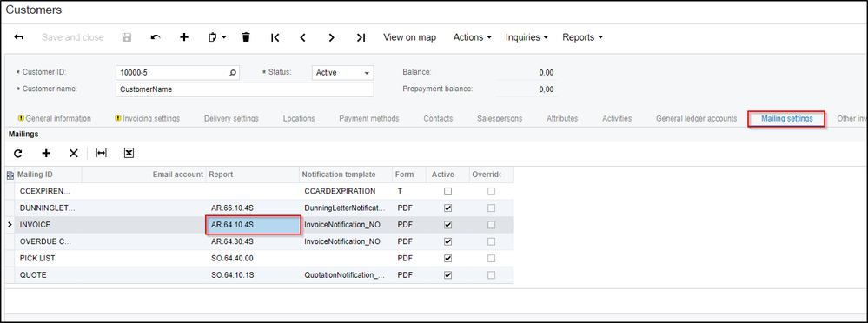
Task: Go to previous record arrow
Action: (303, 37)
